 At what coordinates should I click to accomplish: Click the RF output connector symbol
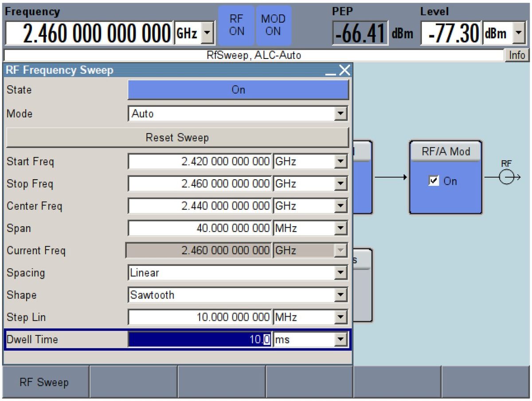[x=506, y=177]
